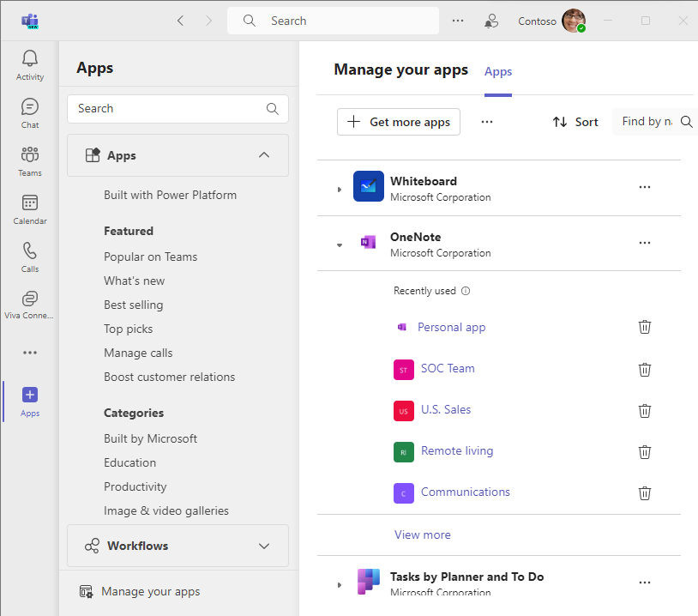Collapse the Apps section chevron
This screenshot has width=698, height=616.
coord(264,155)
